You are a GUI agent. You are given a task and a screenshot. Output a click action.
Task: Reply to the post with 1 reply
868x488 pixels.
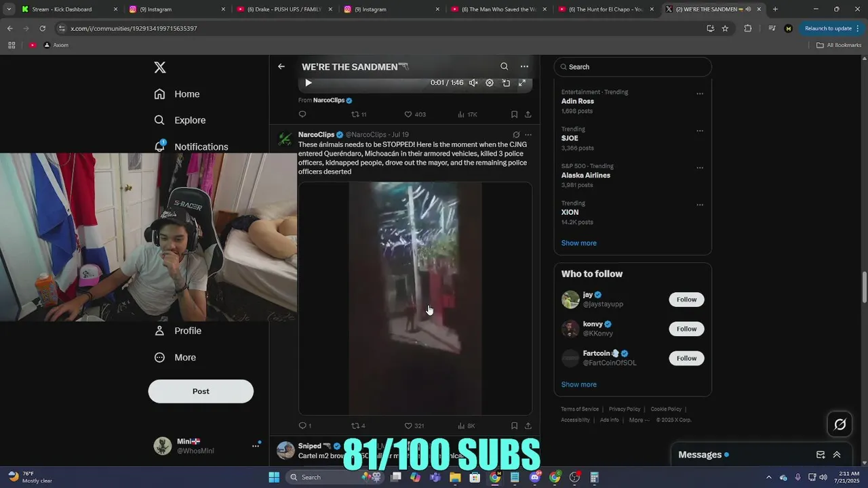point(304,426)
